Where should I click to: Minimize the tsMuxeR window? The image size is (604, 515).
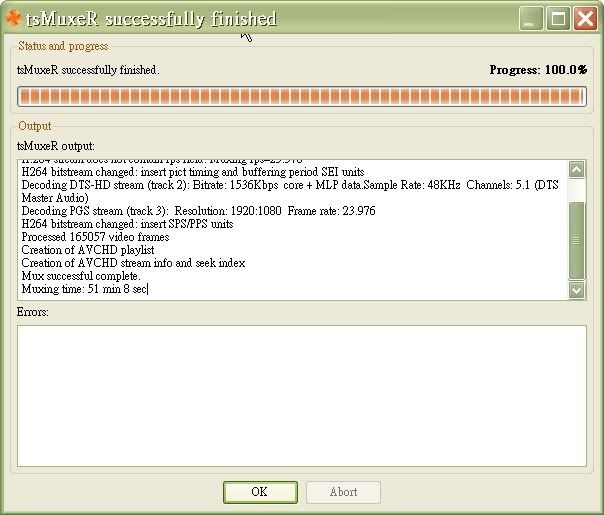(531, 18)
